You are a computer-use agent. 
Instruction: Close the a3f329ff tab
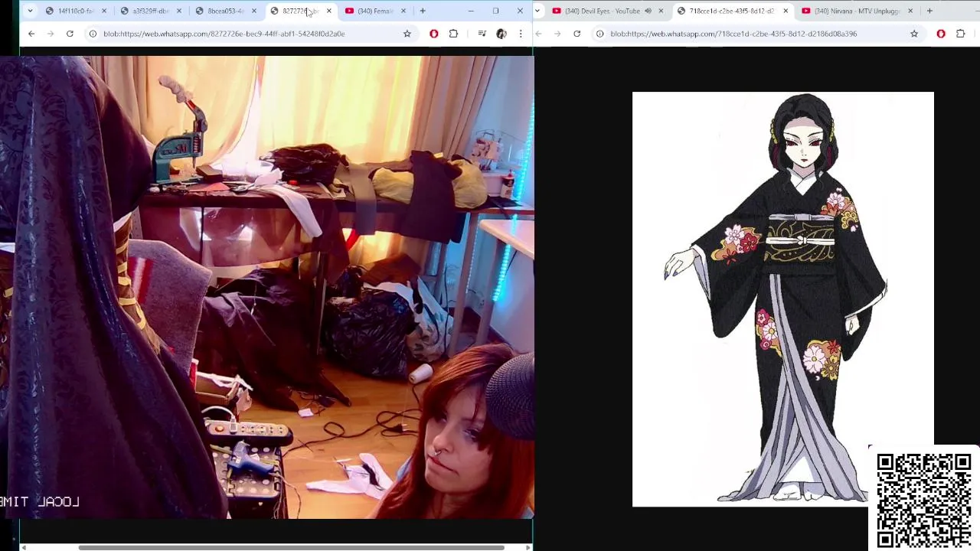pos(179,11)
